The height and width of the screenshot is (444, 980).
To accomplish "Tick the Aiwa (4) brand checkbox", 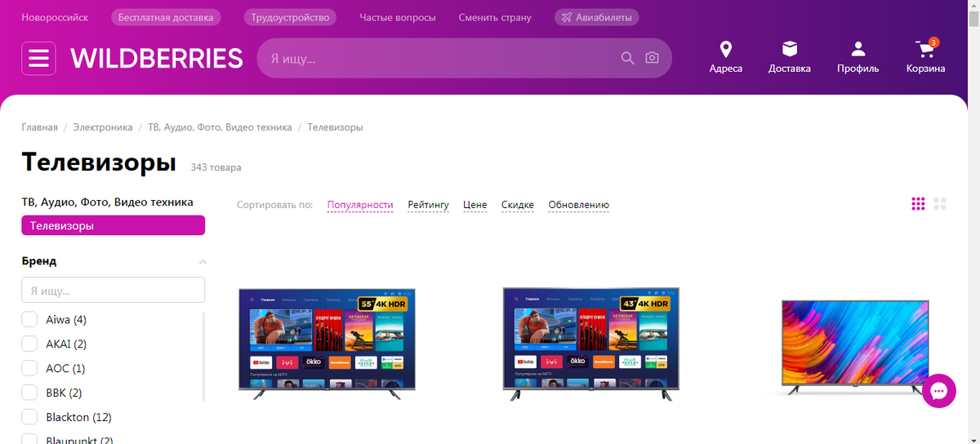I will 29,319.
